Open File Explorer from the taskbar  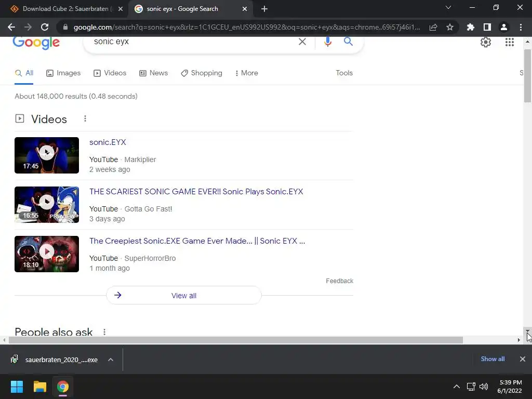click(x=39, y=387)
